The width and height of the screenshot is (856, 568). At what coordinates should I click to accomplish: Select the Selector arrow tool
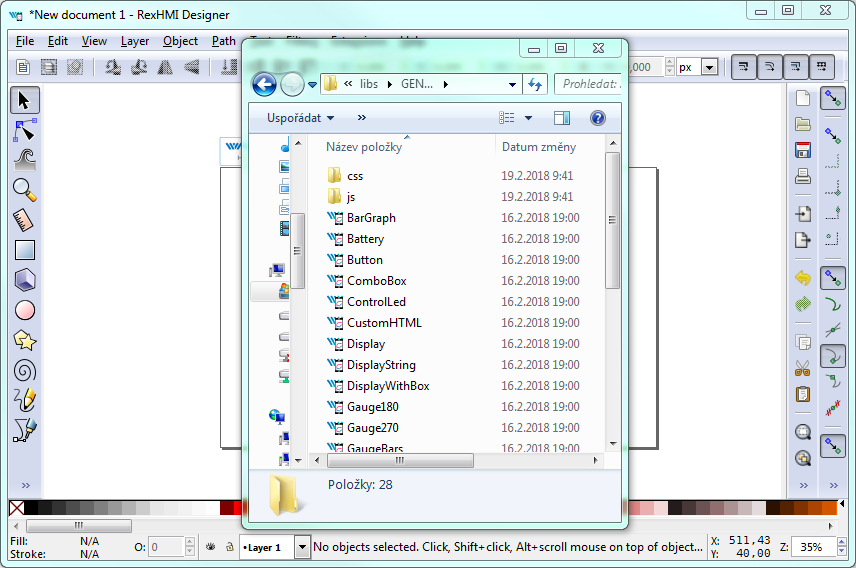tap(25, 100)
